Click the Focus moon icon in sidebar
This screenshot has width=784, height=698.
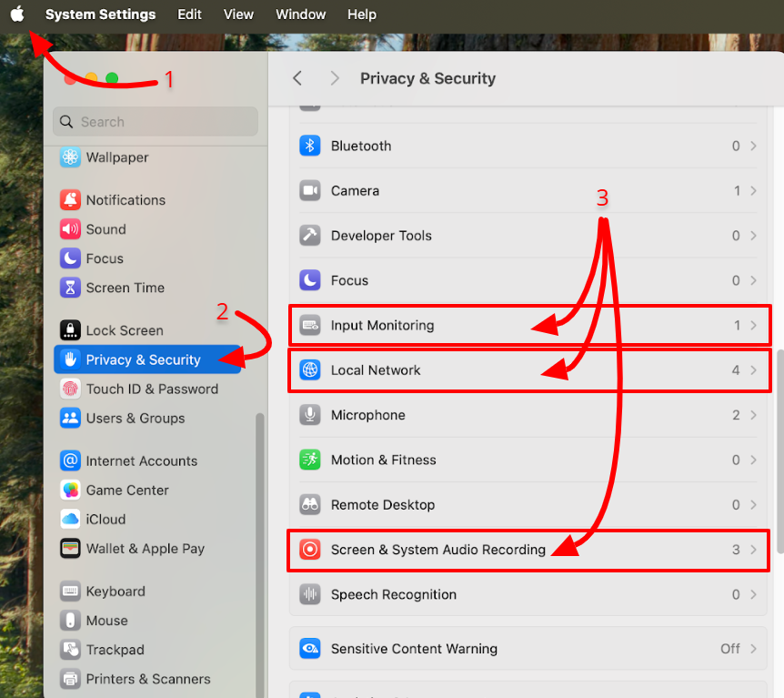coord(70,258)
